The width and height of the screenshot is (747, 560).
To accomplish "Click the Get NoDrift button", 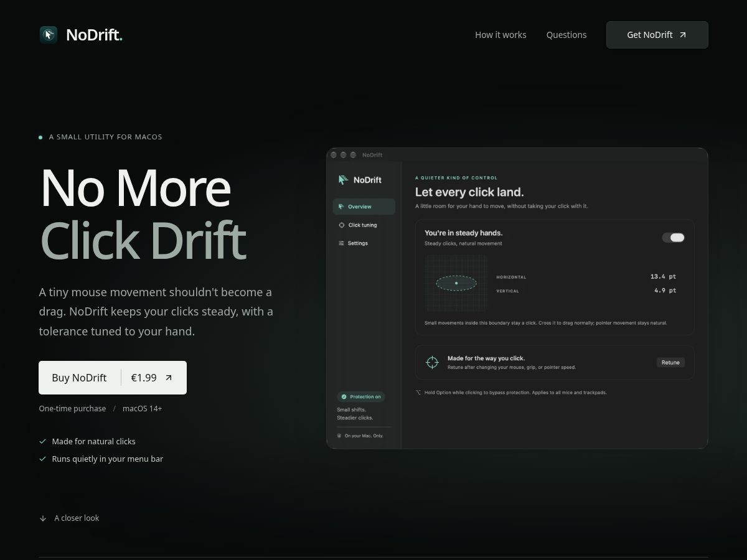I will tap(657, 35).
